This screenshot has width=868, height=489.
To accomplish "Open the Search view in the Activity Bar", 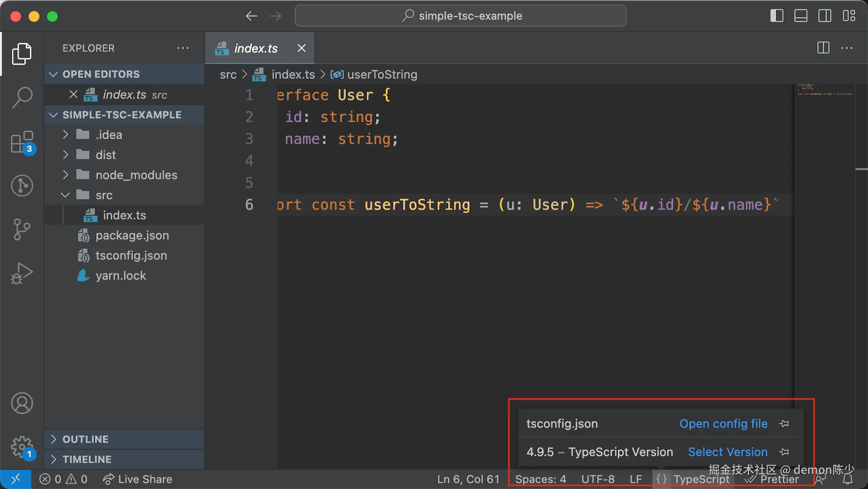I will coord(21,97).
